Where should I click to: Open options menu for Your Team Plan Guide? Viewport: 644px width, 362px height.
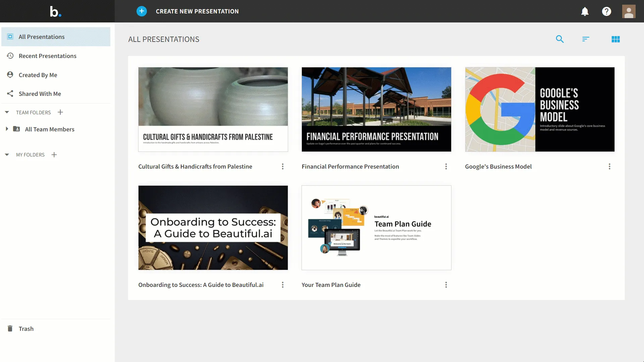tap(446, 285)
